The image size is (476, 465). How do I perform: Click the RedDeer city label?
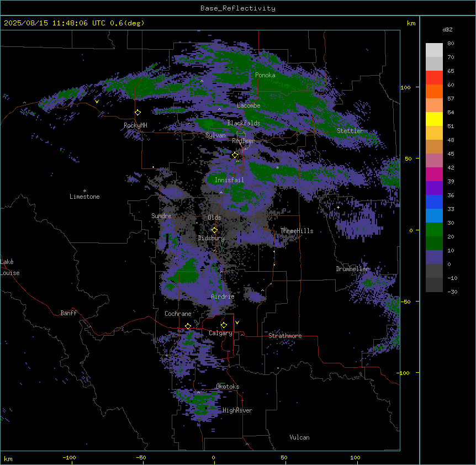coord(243,141)
